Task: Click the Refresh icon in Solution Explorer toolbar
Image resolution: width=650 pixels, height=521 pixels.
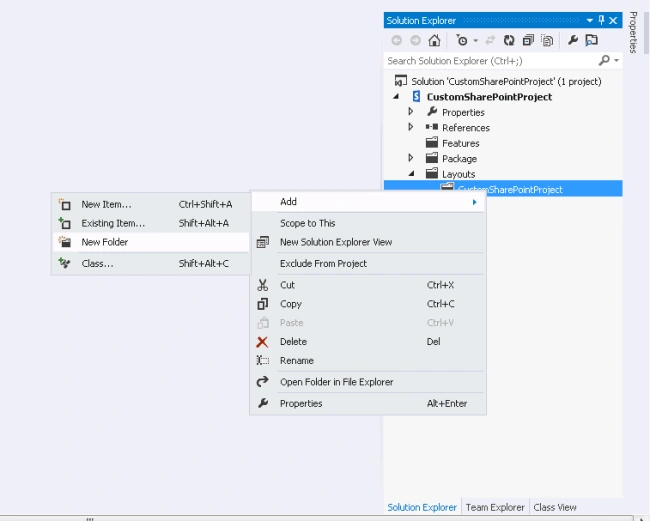Action: point(509,41)
